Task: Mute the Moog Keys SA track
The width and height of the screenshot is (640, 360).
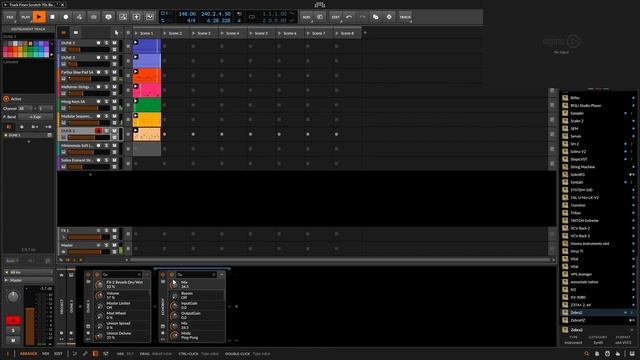Action: point(115,102)
